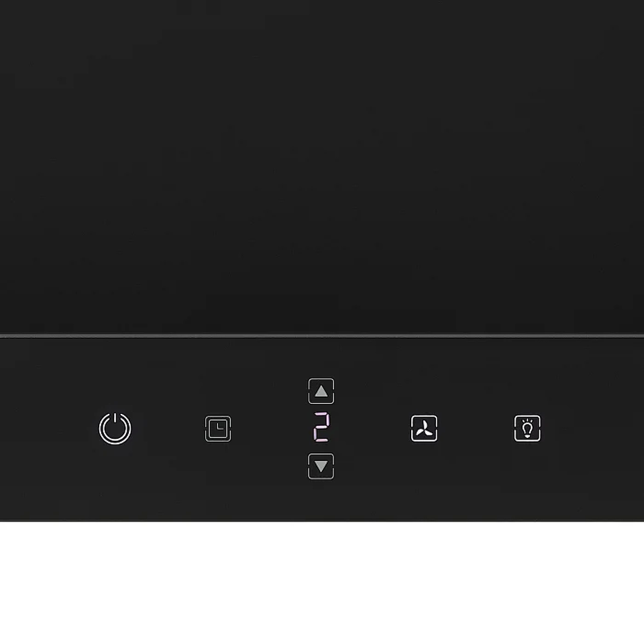Click the horizontal ridge line above the controls

click(x=322, y=336)
